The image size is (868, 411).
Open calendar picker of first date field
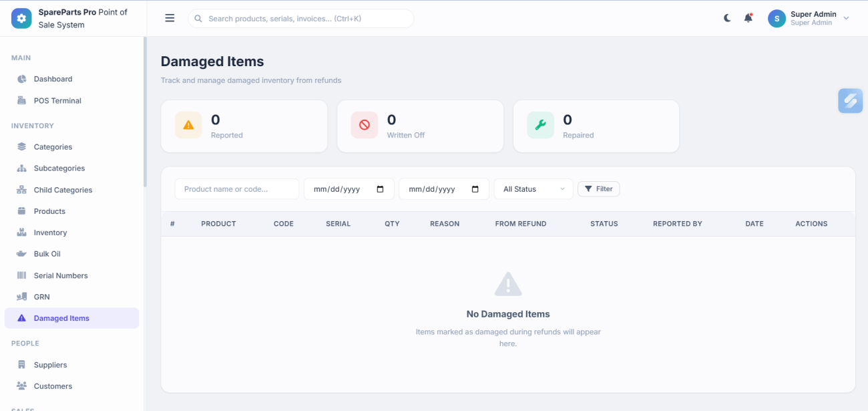click(381, 189)
